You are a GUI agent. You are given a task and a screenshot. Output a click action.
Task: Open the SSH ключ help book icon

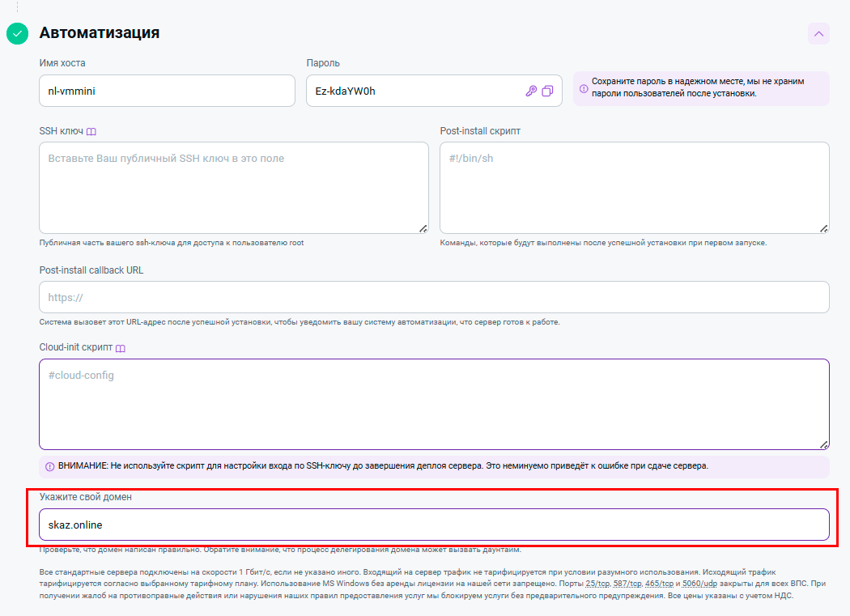(91, 131)
